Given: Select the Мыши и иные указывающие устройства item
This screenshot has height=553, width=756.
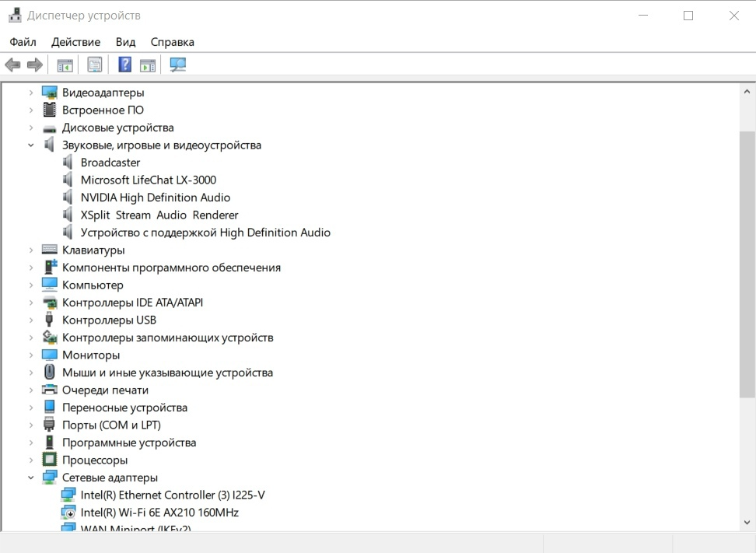Looking at the screenshot, I should point(167,373).
